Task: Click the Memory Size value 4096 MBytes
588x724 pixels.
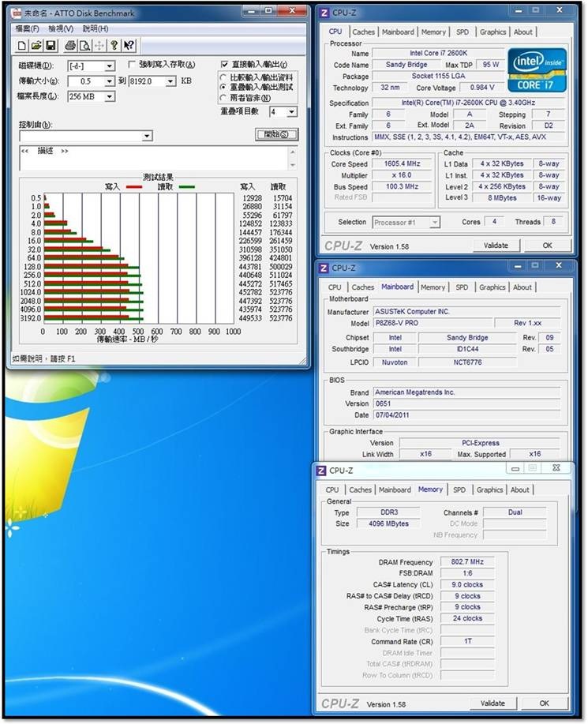Action: 388,524
